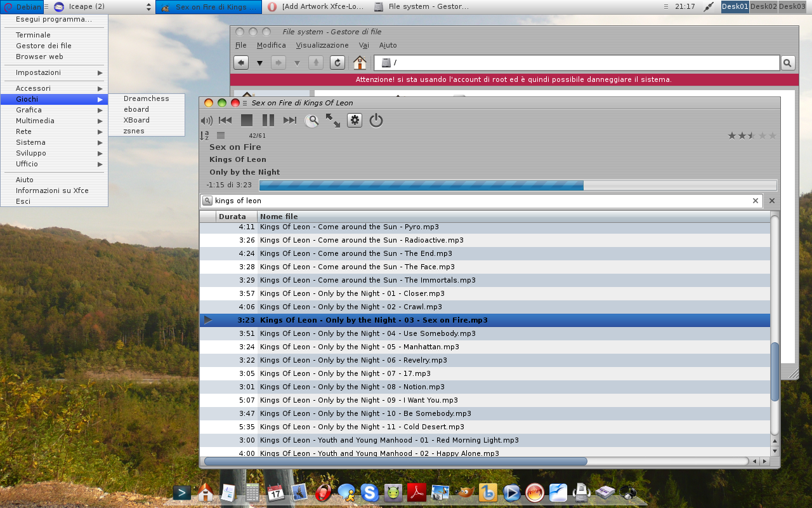Open the player settings gear button
Image resolution: width=812 pixels, height=508 pixels.
click(355, 120)
